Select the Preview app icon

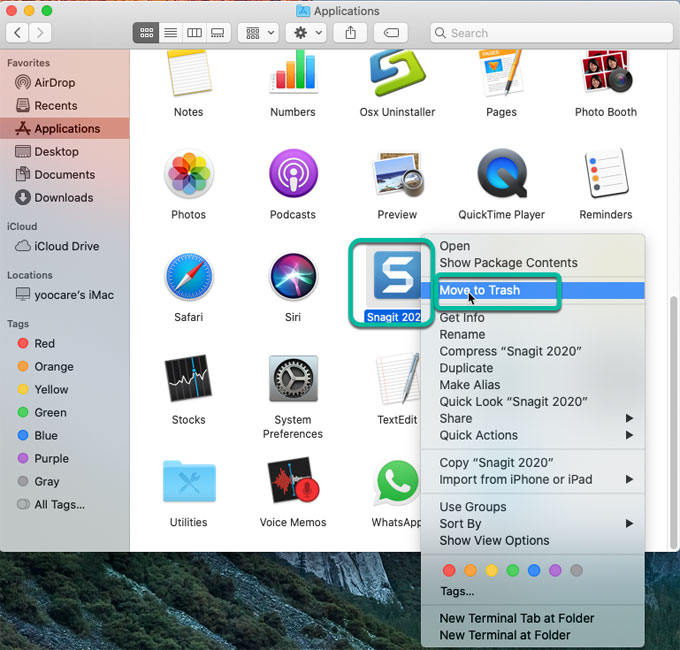click(398, 174)
